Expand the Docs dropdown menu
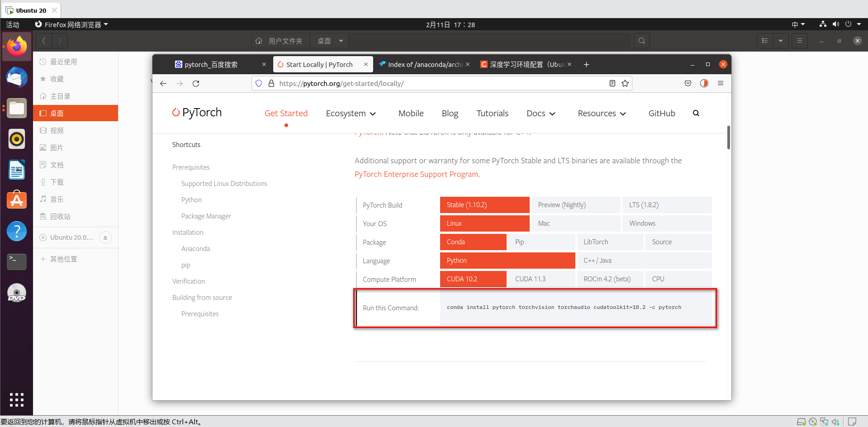Viewport: 868px width, 427px height. click(540, 113)
